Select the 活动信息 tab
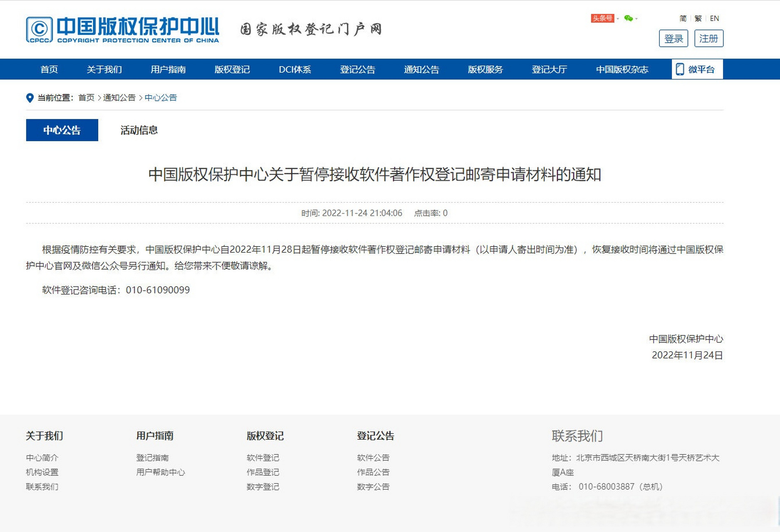The width and height of the screenshot is (780, 532). (139, 130)
